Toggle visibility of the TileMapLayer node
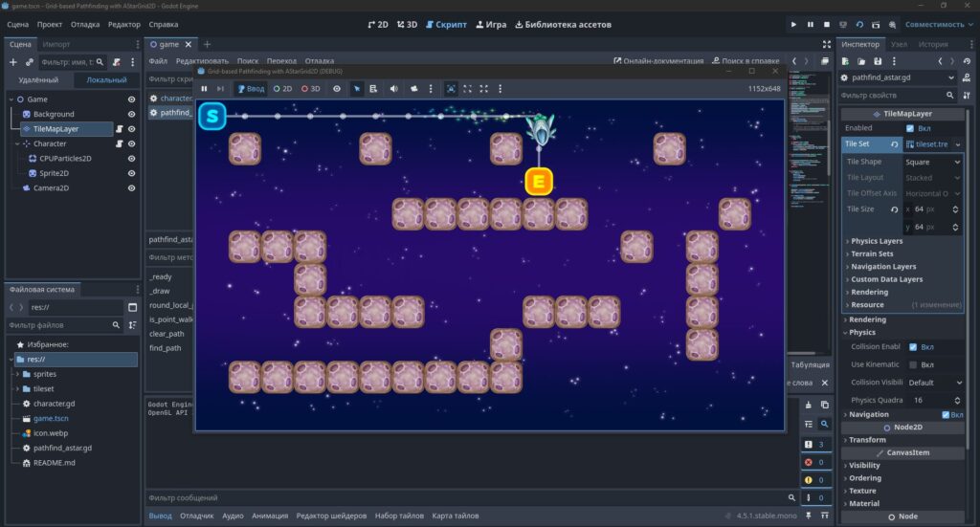The image size is (980, 527). [131, 128]
